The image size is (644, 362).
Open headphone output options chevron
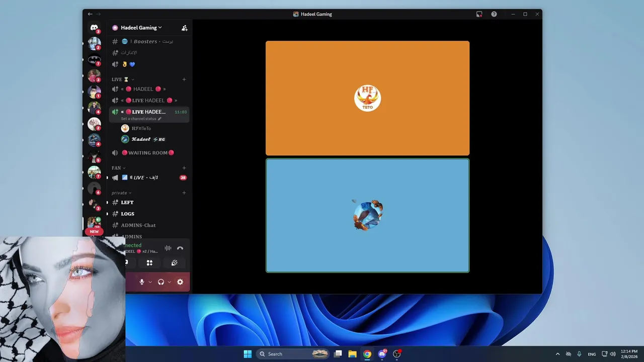click(169, 282)
